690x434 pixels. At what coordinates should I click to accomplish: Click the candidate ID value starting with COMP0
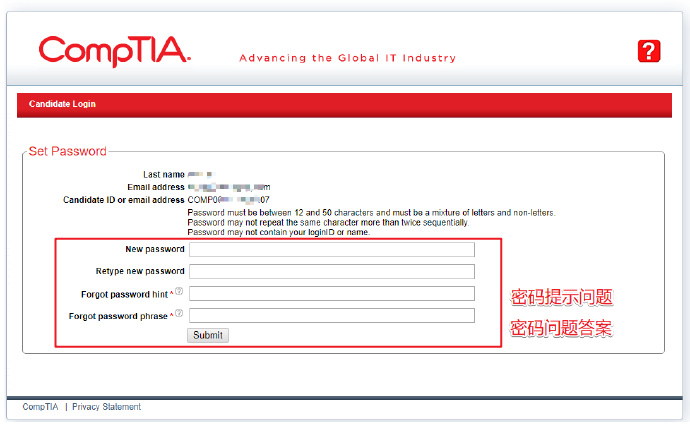(228, 200)
